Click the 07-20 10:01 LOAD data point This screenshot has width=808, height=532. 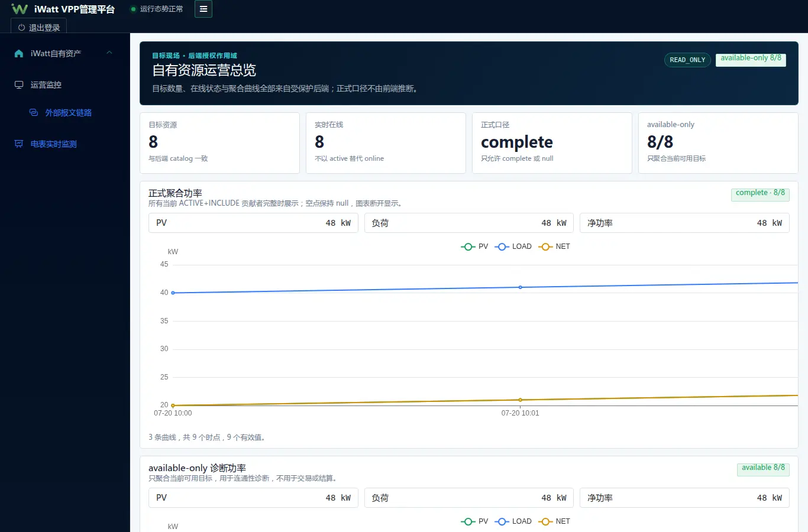521,287
